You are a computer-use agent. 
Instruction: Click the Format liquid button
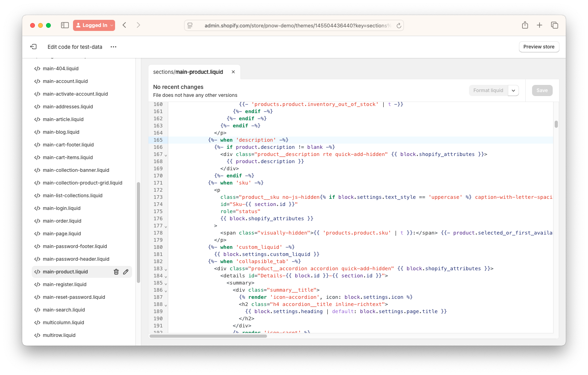[x=488, y=90]
